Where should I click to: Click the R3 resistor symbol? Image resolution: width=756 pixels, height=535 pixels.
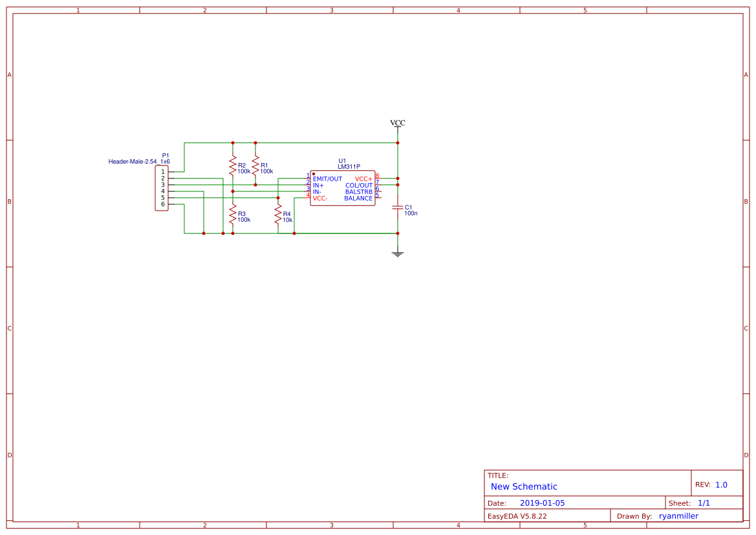232,213
